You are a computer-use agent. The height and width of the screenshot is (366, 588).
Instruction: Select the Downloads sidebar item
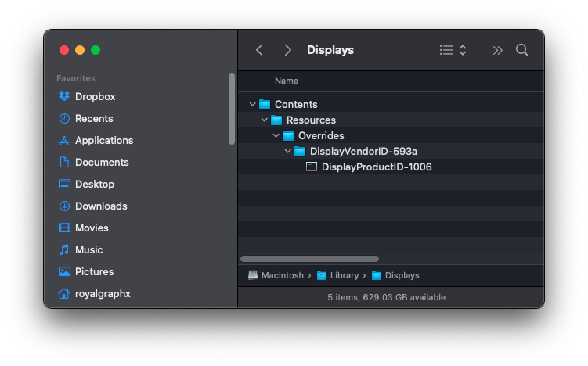(100, 206)
